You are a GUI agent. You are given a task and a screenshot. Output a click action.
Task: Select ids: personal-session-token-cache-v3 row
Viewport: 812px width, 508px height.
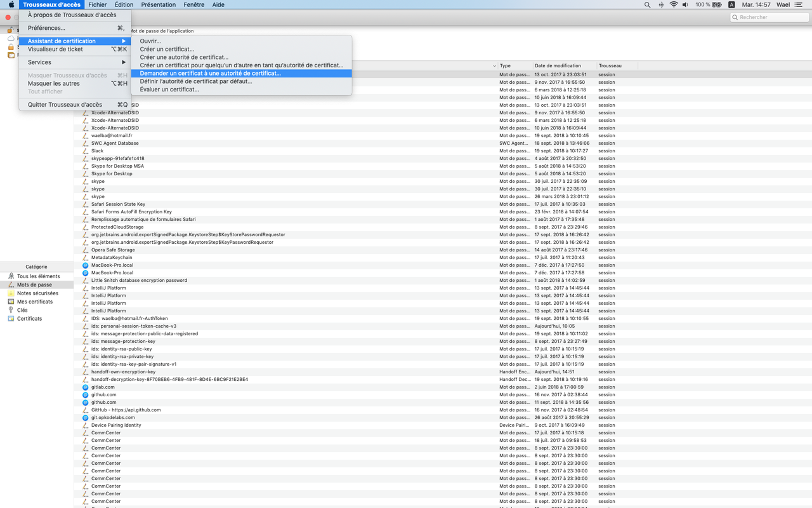coord(443,326)
